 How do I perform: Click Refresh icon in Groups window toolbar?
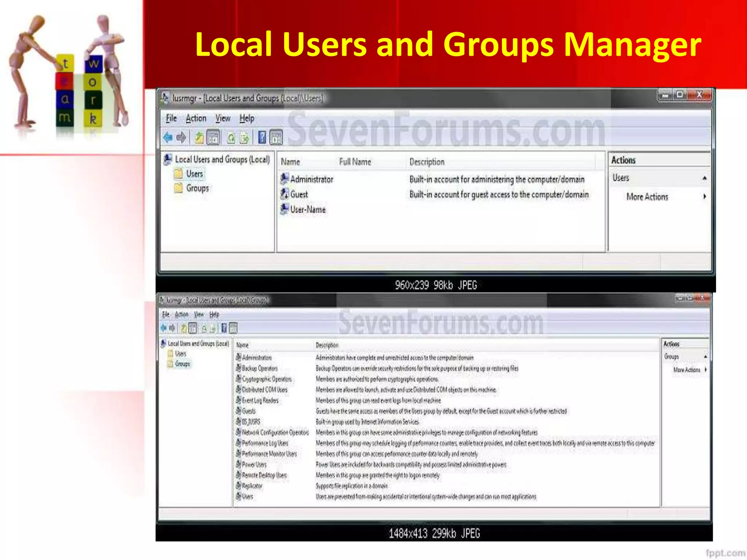pos(204,328)
